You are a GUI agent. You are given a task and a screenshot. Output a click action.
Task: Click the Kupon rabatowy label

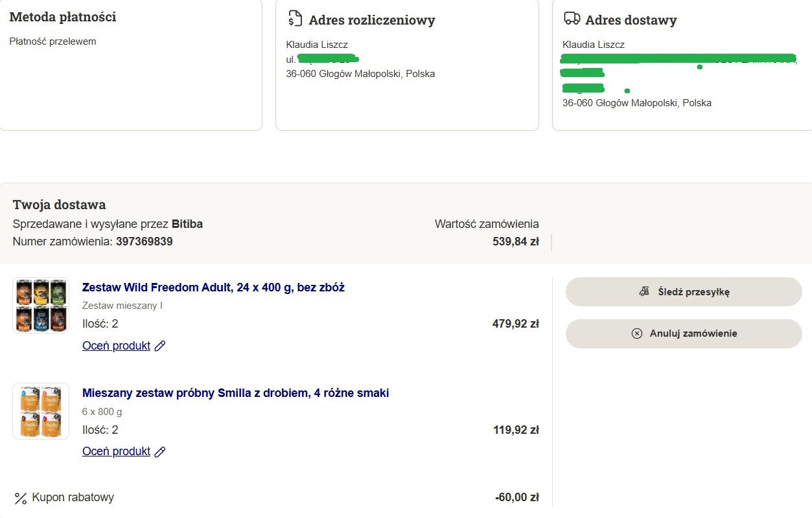click(73, 497)
